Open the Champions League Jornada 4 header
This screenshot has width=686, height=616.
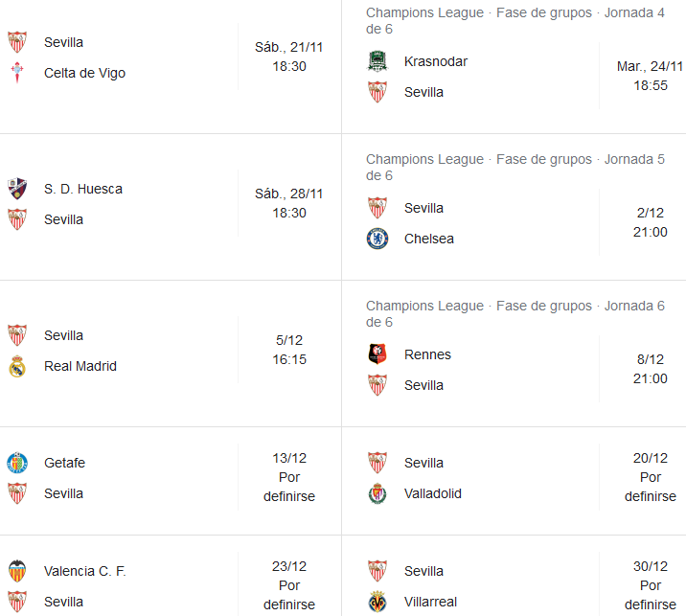click(515, 20)
